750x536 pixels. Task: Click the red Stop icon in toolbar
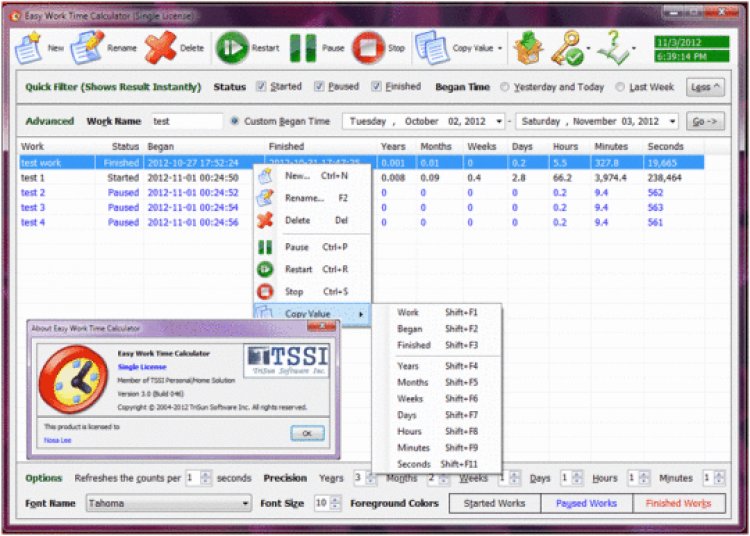point(368,48)
